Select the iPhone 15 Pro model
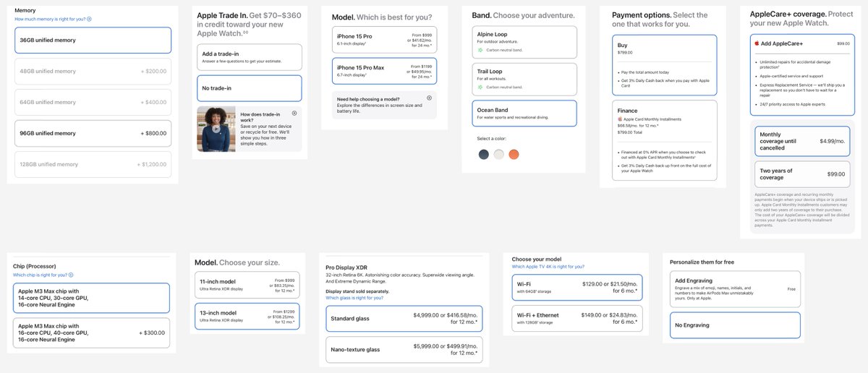868x373 pixels. [384, 40]
